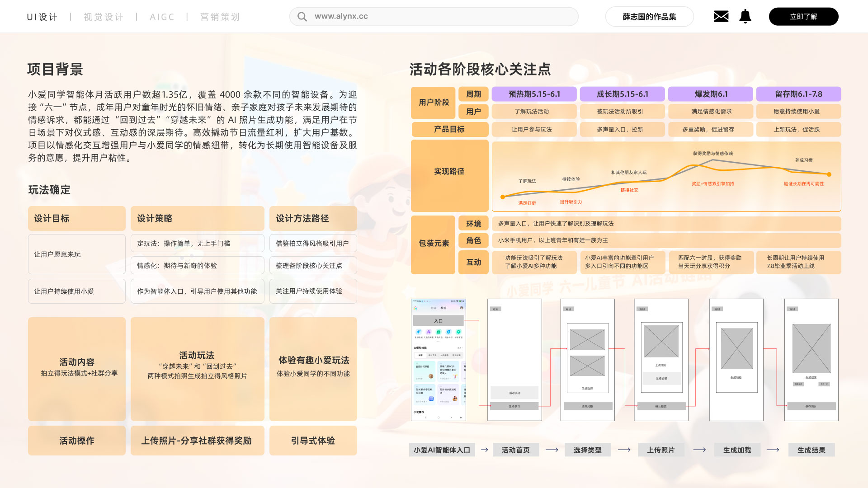Click arrow between 活动首页 and 选择类型
Image resolution: width=868 pixels, height=488 pixels.
552,450
